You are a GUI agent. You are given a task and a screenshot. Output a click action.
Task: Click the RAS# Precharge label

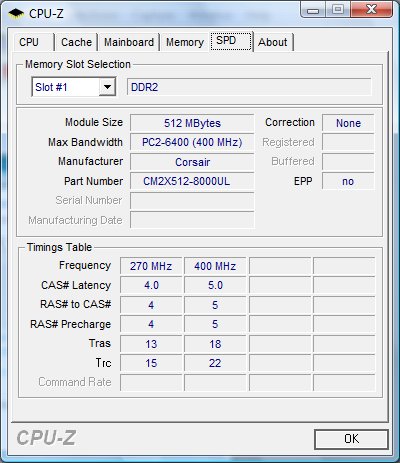point(70,324)
